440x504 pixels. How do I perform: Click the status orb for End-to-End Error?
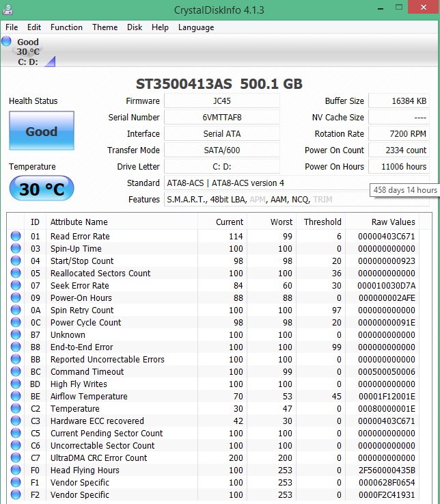click(16, 347)
